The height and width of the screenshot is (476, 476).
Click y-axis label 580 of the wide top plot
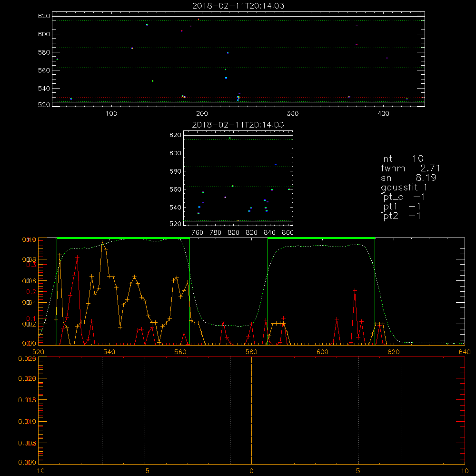(x=44, y=52)
